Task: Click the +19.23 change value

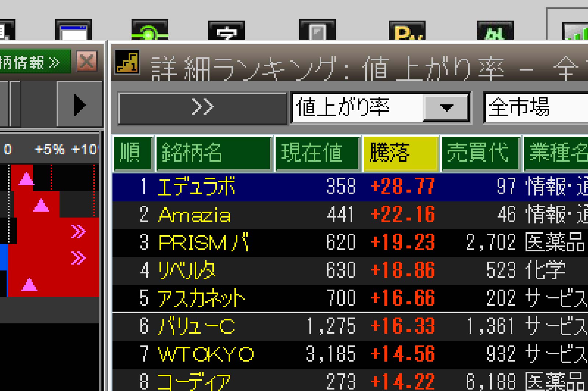Action: click(403, 242)
